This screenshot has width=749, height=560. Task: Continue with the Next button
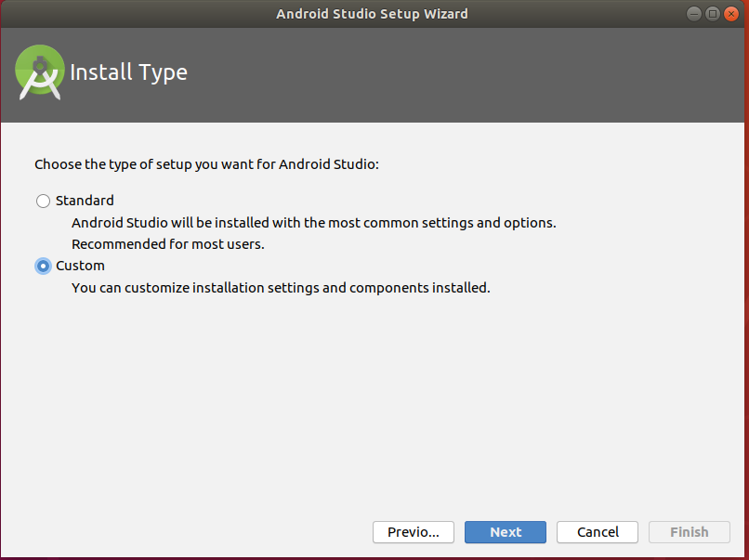click(506, 532)
